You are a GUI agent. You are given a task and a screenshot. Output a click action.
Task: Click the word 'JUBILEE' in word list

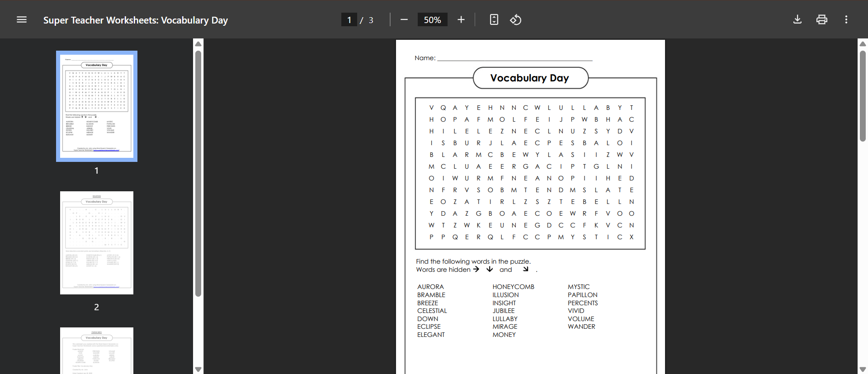click(x=504, y=311)
